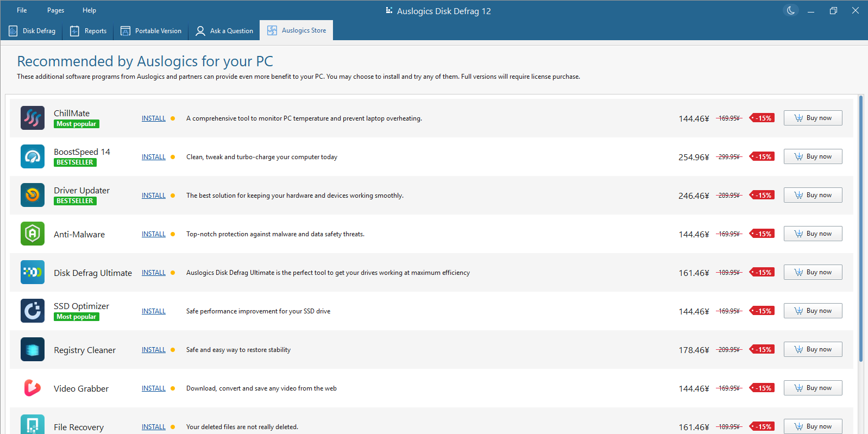Image resolution: width=868 pixels, height=434 pixels.
Task: Click the -15% discount badge for Anti-Malware
Action: click(x=763, y=234)
